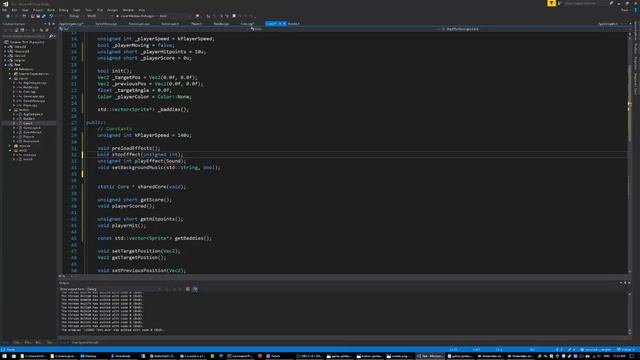Expand the resource folder node
The height and width of the screenshot is (360, 640).
pos(10,146)
